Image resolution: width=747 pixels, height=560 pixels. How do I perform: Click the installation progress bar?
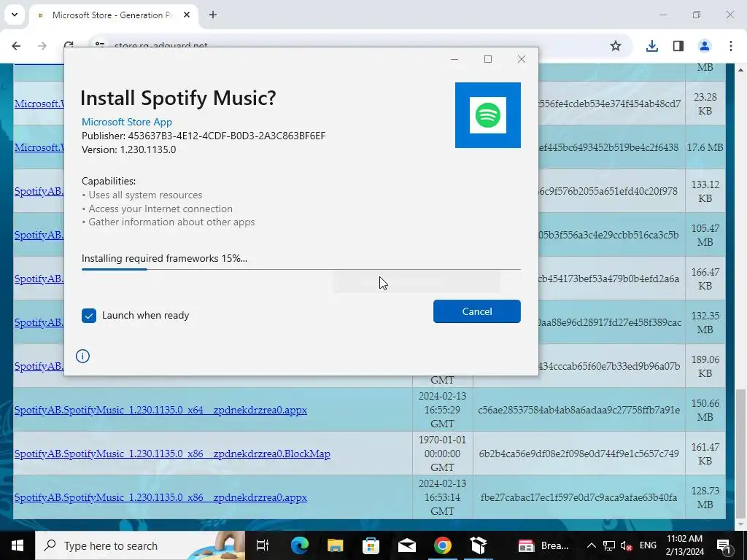click(301, 269)
